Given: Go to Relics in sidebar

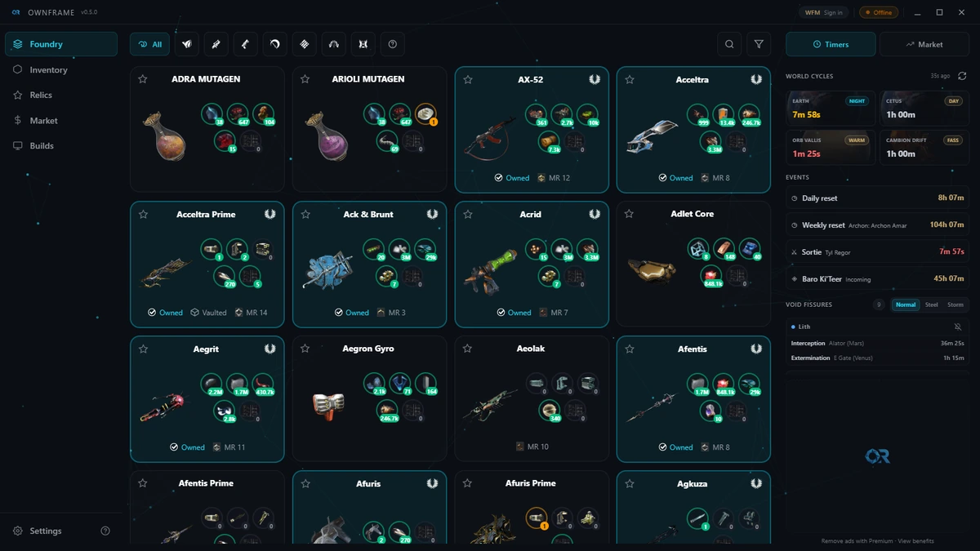Looking at the screenshot, I should (x=61, y=95).
